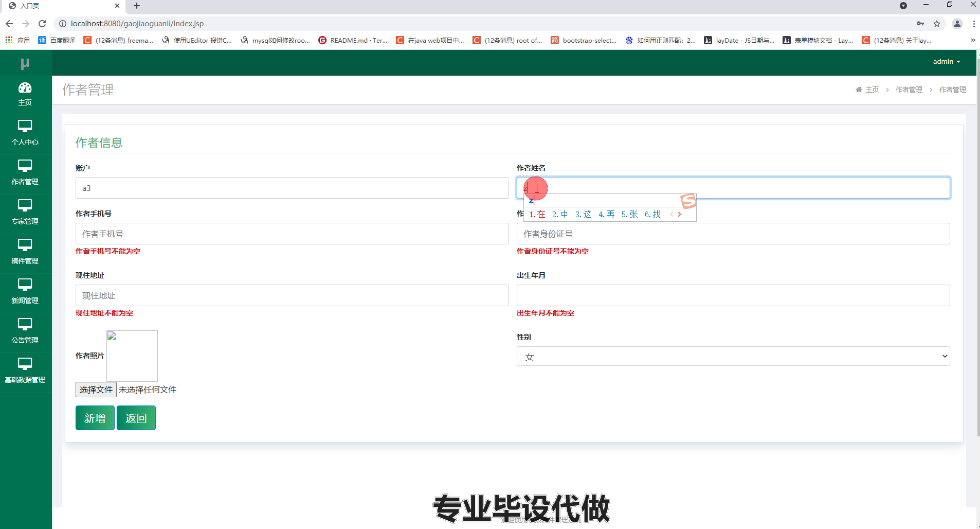The image size is (980, 529).
Task: Open a new browser tab with plus
Action: [x=137, y=6]
